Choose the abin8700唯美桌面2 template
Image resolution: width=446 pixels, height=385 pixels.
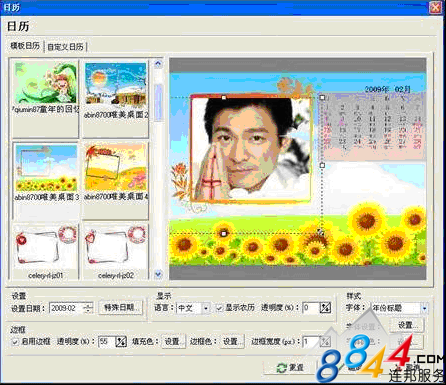point(116,99)
